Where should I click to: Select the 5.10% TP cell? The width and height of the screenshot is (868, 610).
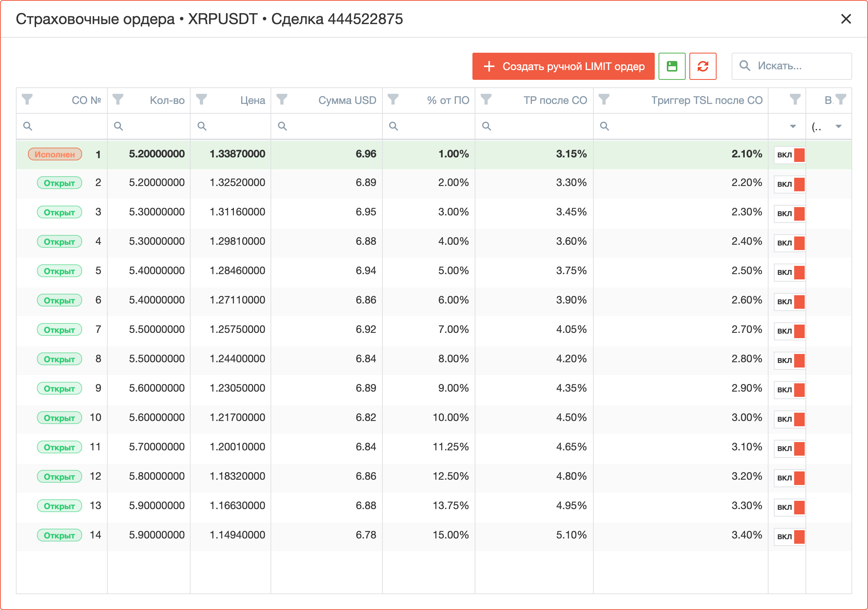571,535
